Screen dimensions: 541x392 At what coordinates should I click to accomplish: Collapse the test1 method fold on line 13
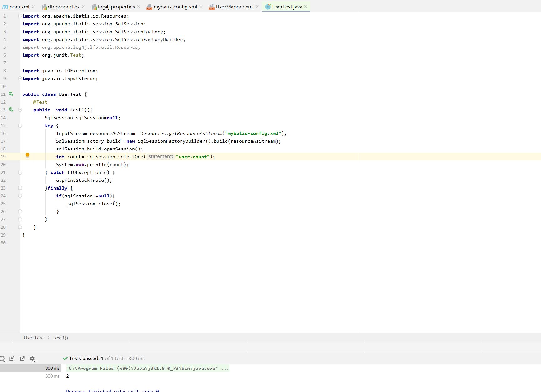click(x=20, y=110)
